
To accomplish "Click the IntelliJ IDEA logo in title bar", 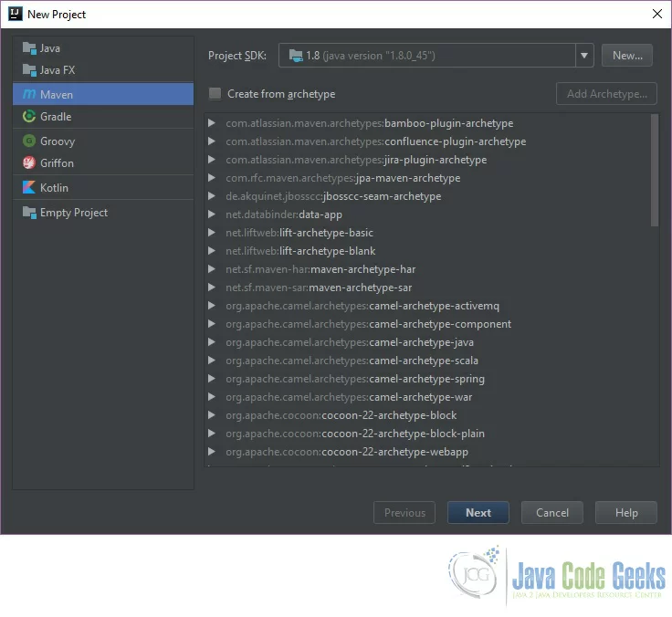I will pos(15,14).
